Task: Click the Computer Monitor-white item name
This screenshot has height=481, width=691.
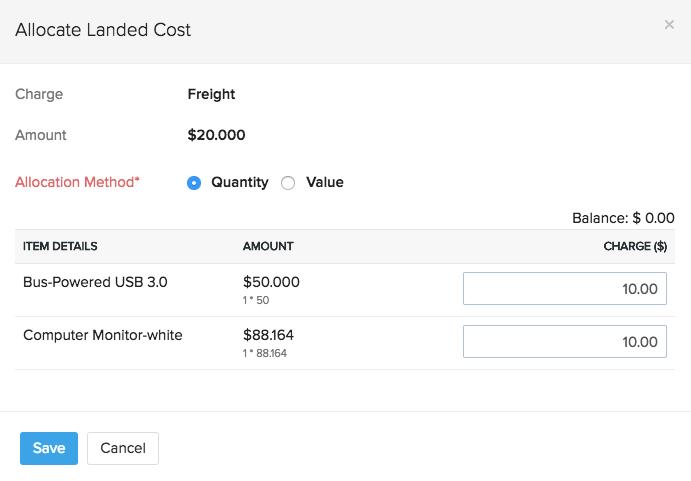Action: tap(103, 335)
